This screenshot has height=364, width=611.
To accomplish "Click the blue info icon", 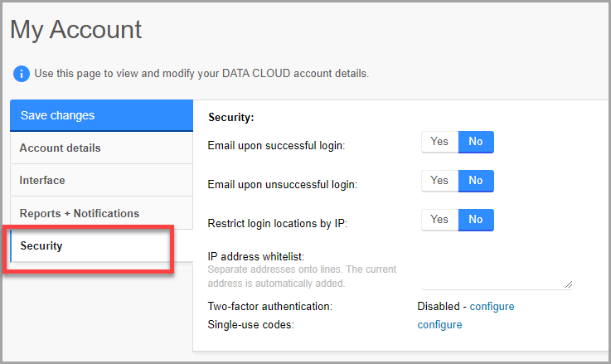I will (22, 74).
